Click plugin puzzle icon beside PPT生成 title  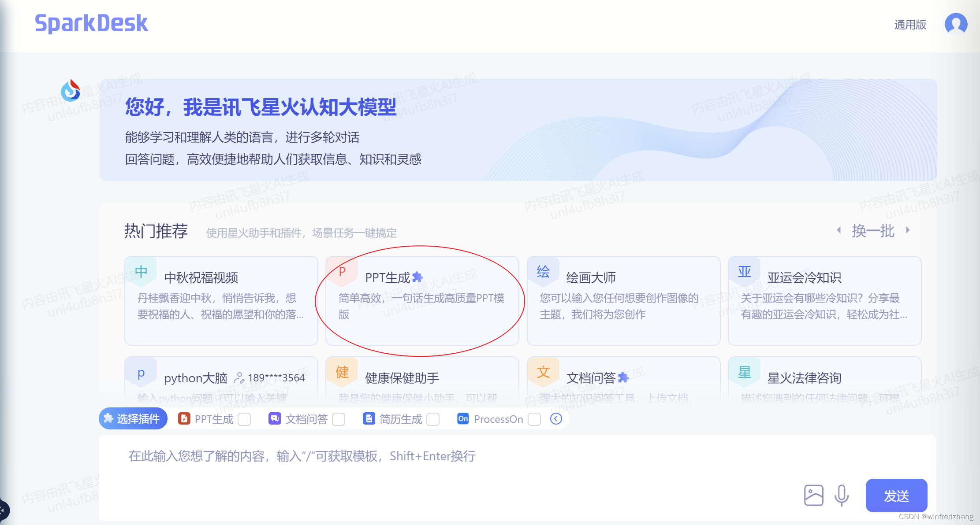(417, 277)
